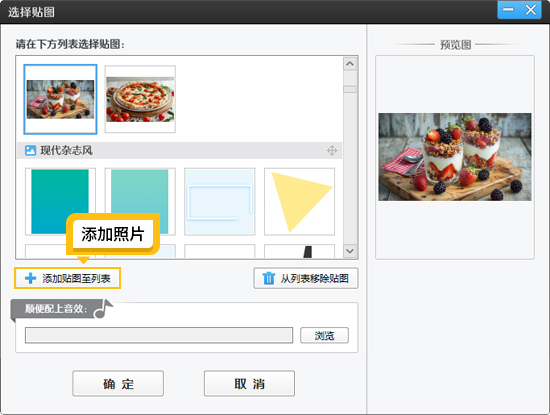Choose the light teal rectangle sticker
Viewport: 550px width, 415px height.
pos(140,202)
